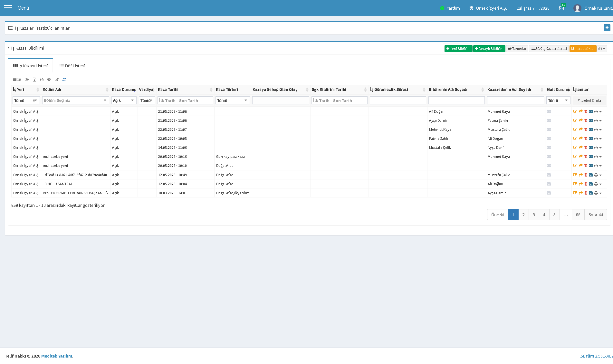
Task: Switch to the Döf Listesi tab
Action: (72, 66)
